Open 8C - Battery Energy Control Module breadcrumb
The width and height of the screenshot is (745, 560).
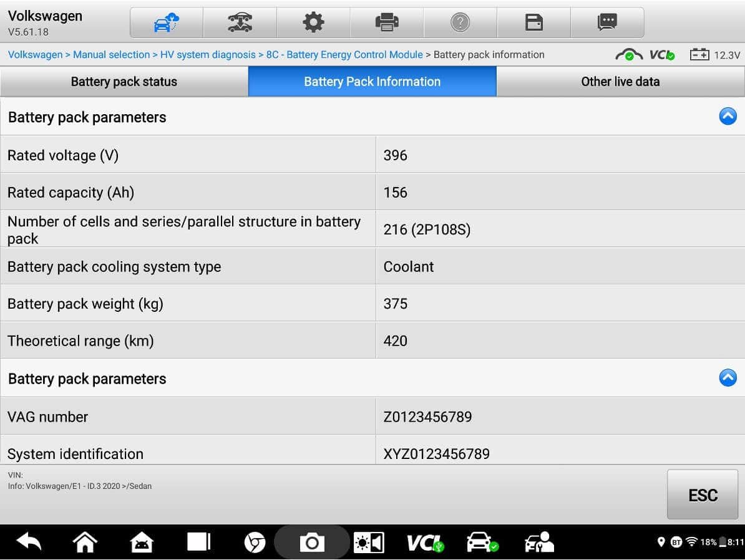pyautogui.click(x=344, y=55)
